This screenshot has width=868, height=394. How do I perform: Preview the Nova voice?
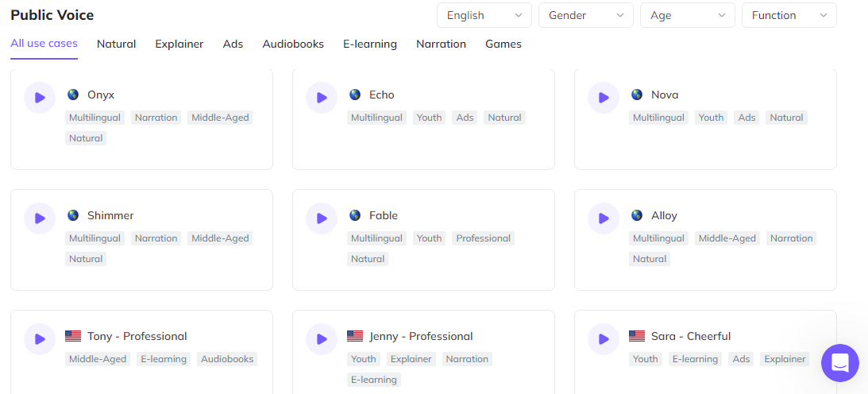604,98
